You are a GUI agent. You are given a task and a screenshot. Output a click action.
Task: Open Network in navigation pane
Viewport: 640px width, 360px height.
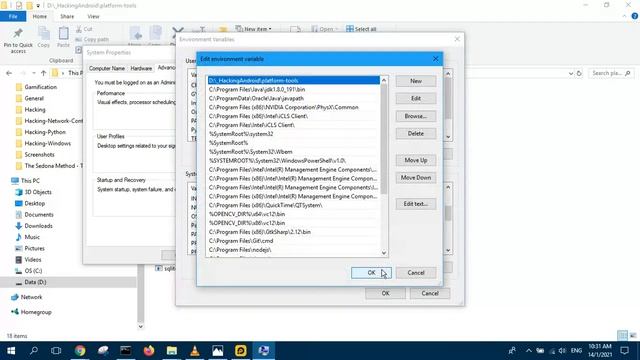(x=31, y=297)
